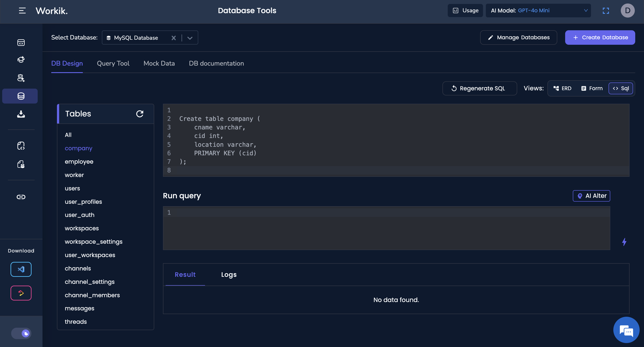Select the workspaces table
The height and width of the screenshot is (347, 644).
pyautogui.click(x=82, y=229)
